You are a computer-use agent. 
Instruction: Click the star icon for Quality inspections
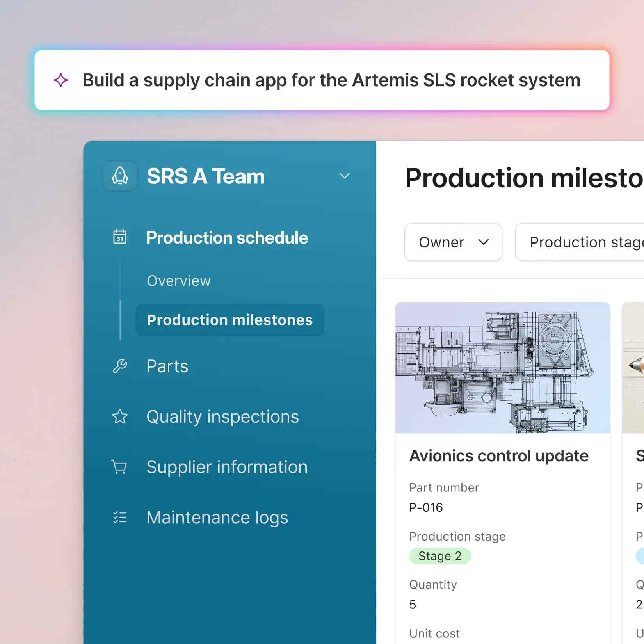coord(120,416)
